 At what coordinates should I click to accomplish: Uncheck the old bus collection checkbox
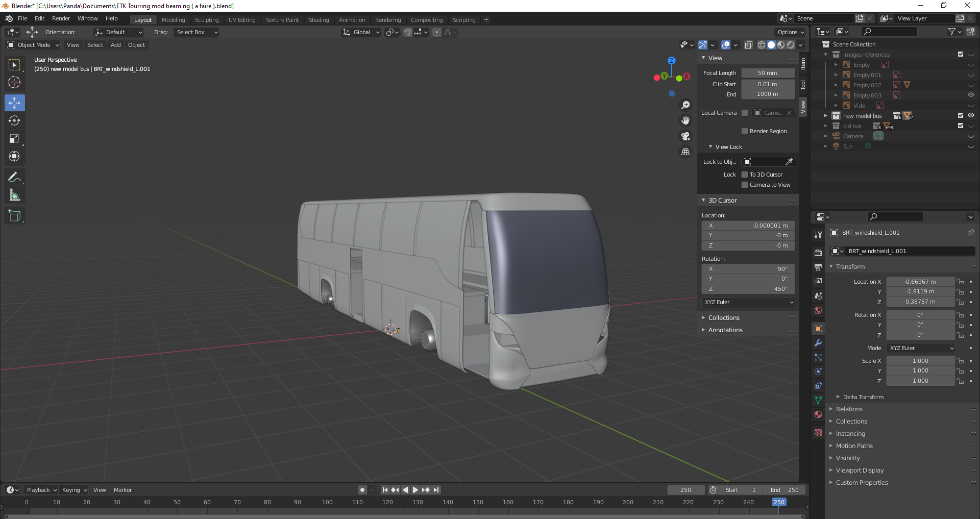click(961, 126)
